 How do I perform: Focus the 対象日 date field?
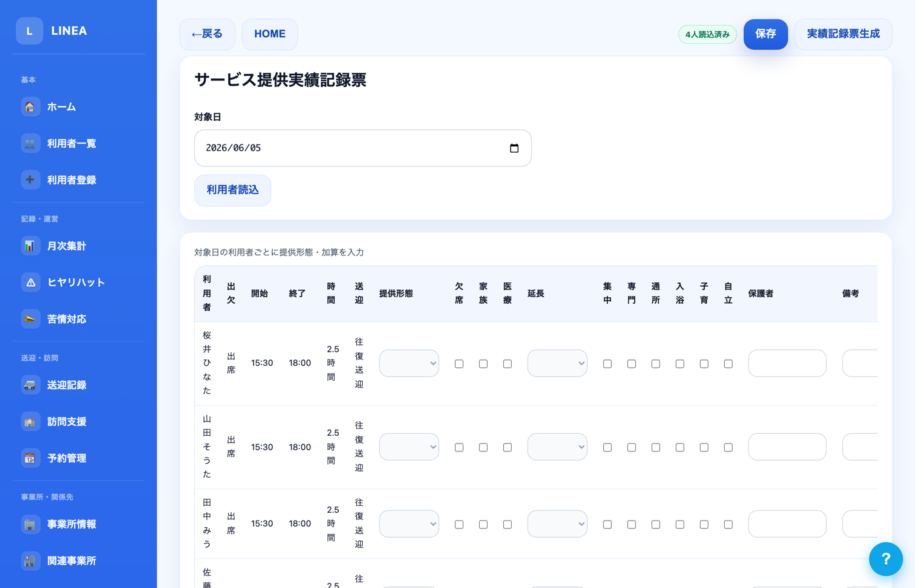pyautogui.click(x=363, y=148)
